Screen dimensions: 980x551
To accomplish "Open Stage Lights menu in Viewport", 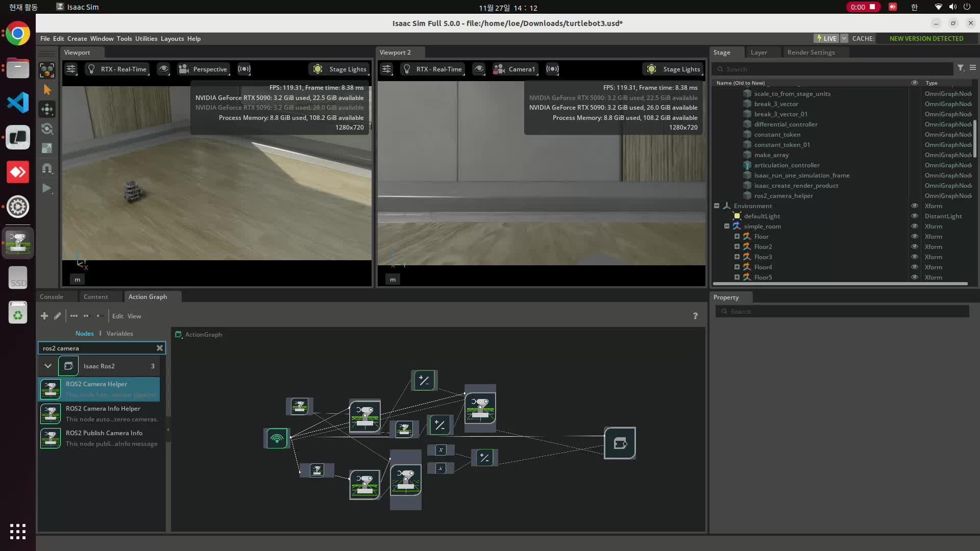I will click(340, 69).
